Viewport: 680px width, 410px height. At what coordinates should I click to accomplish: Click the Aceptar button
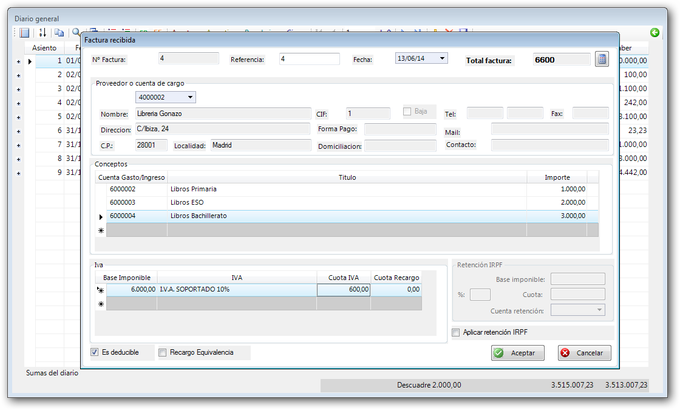[517, 353]
